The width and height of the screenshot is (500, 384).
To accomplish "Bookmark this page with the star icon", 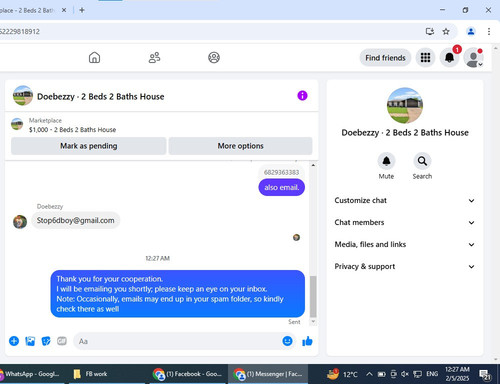I will (x=446, y=32).
